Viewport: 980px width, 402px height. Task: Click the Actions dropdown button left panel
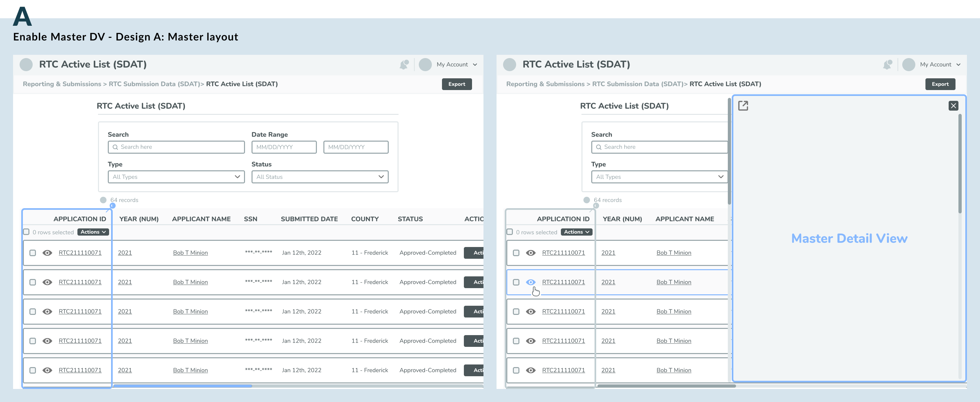[92, 232]
